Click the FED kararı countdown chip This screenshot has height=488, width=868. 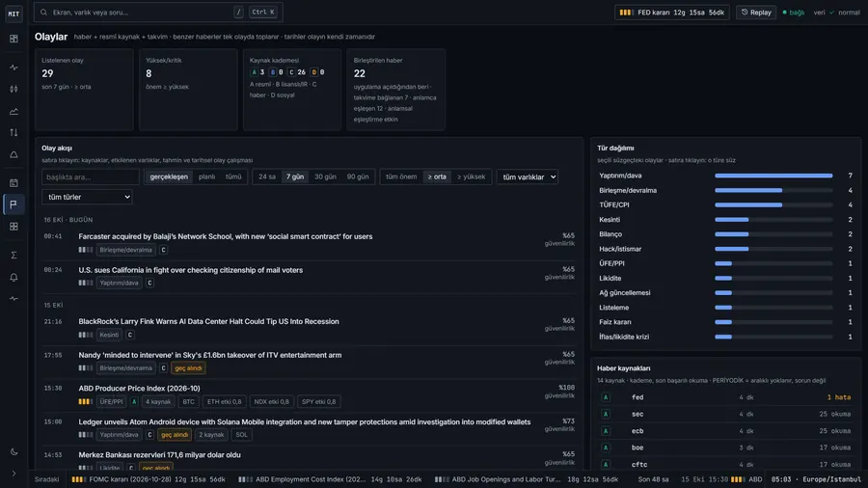672,13
